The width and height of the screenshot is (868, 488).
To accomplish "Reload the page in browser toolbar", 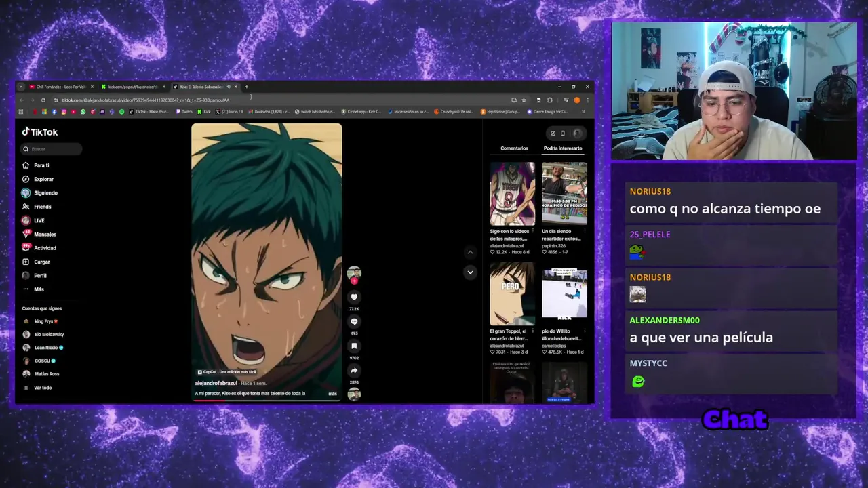I will click(43, 100).
